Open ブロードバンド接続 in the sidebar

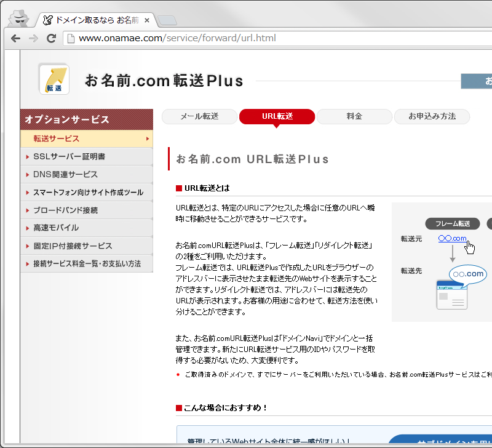click(87, 210)
